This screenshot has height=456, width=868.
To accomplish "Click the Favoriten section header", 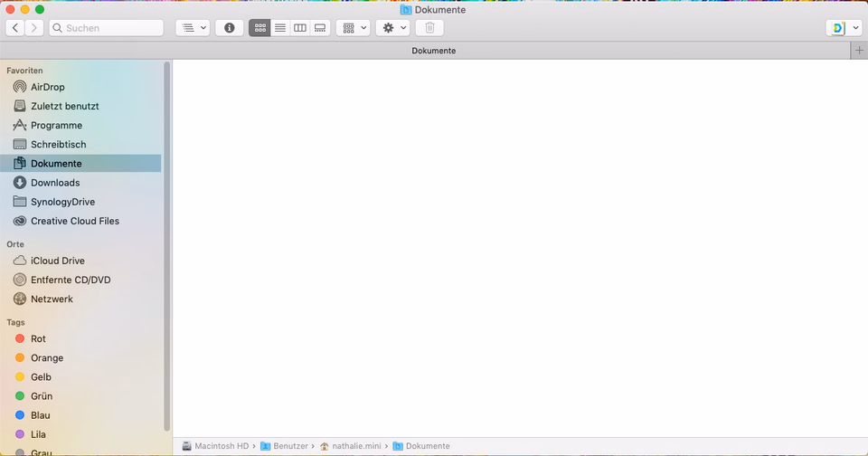I will point(24,71).
